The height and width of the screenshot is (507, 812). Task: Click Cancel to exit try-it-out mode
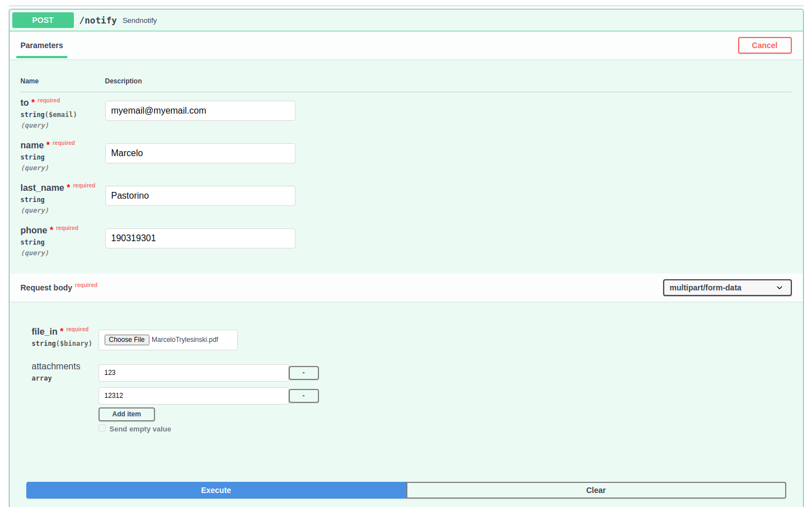pyautogui.click(x=764, y=45)
